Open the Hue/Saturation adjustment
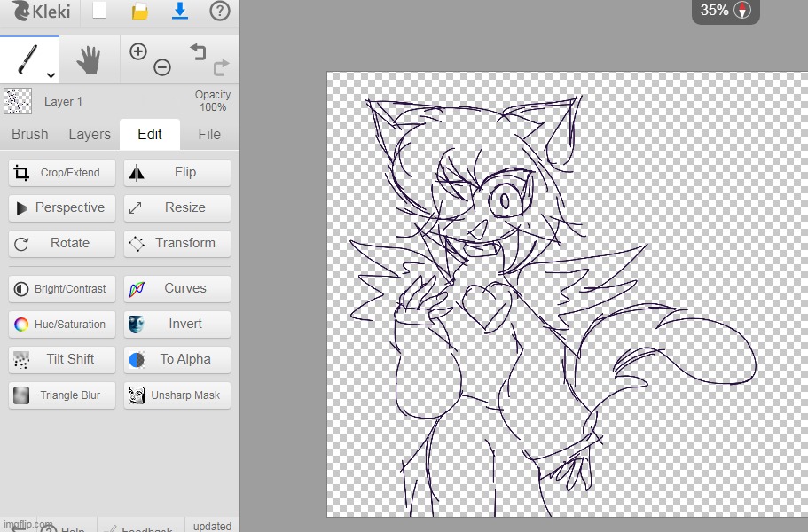Screen dimensions: 808x532 tap(62, 325)
